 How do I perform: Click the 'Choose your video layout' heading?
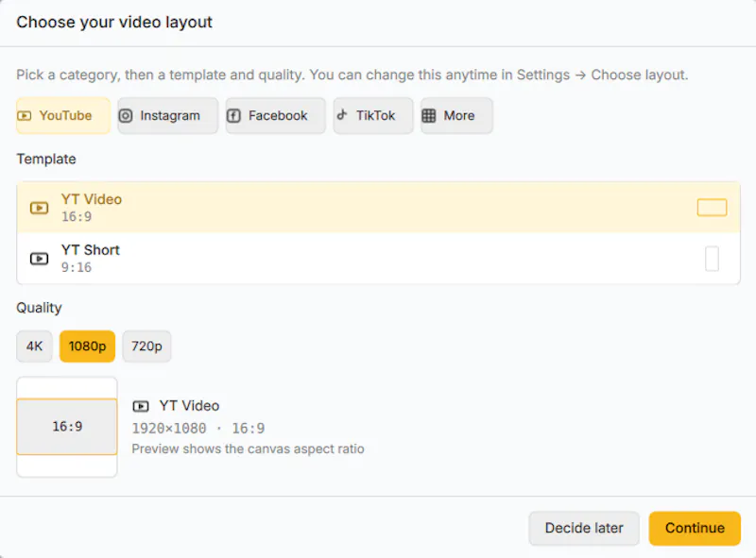[114, 22]
